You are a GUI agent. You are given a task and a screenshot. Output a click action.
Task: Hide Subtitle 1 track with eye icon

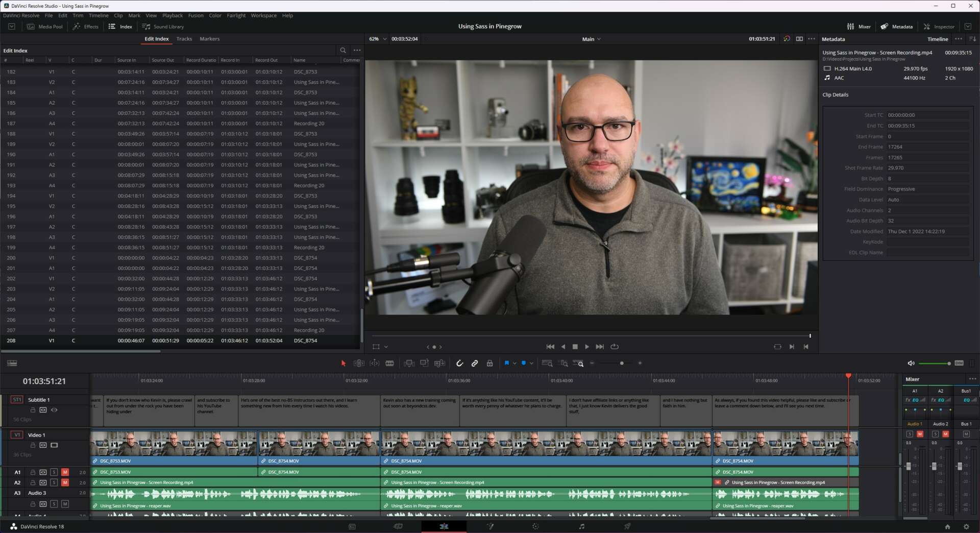click(54, 410)
